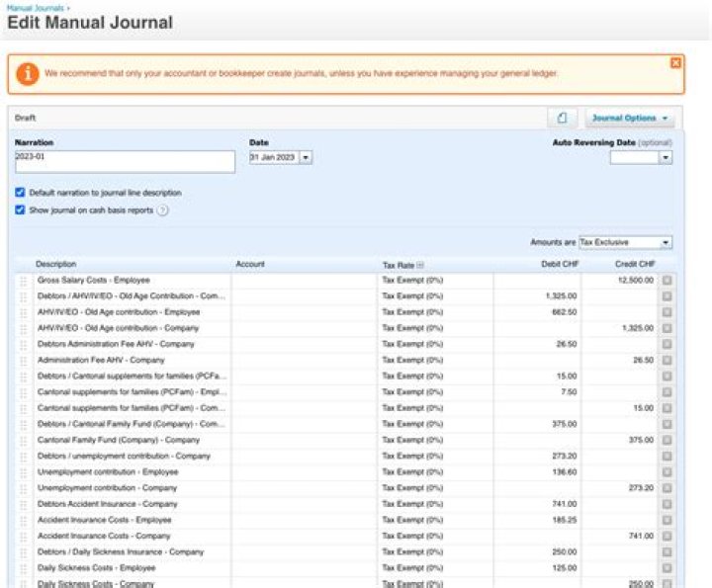Click the Narration text field
Screen dimensions: 712x588
(125, 161)
